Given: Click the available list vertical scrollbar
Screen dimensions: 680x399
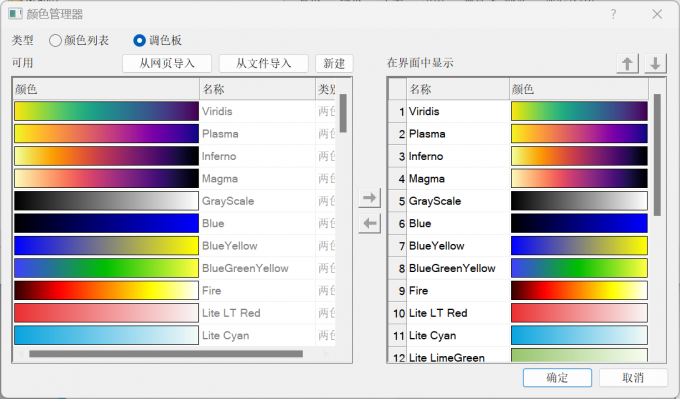Looking at the screenshot, I should 343,114.
